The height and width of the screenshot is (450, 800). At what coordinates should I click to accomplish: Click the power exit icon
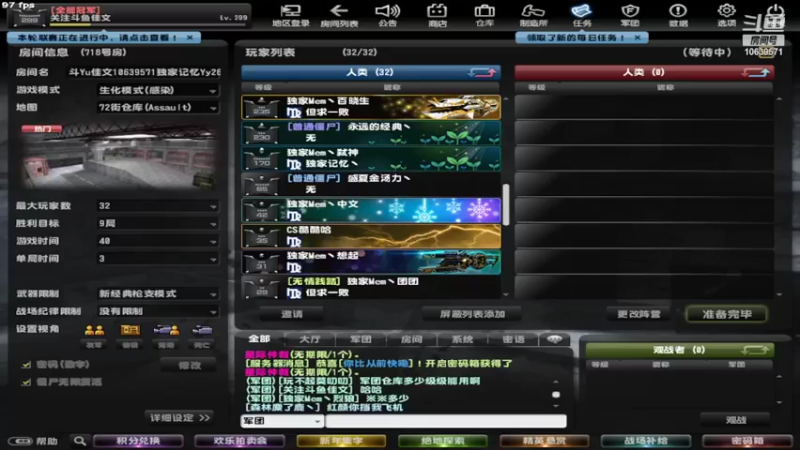click(775, 14)
